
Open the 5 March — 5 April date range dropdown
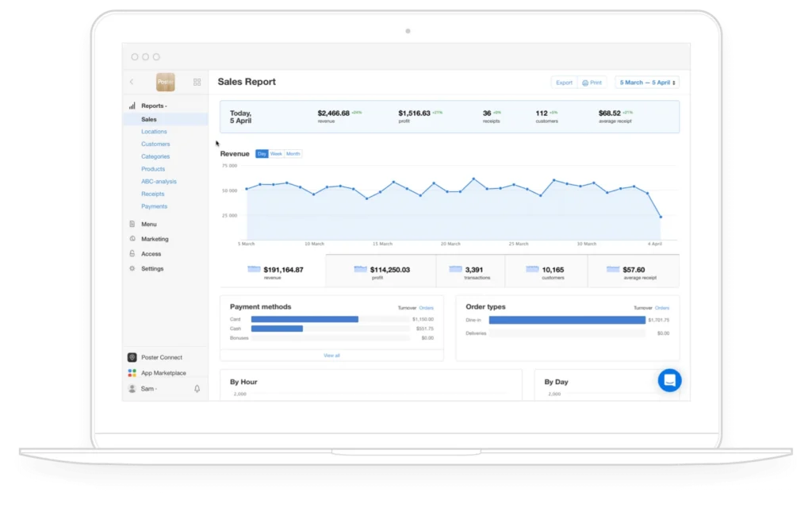point(647,83)
